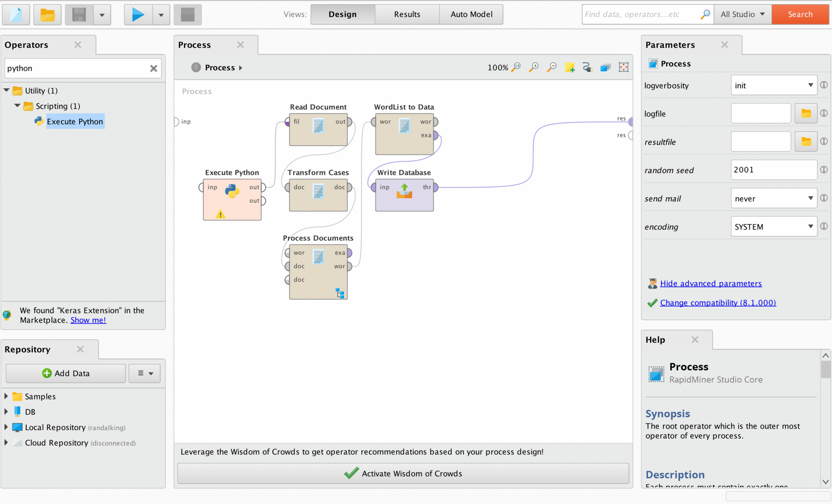Click the random seed field showing 2001

tap(774, 170)
